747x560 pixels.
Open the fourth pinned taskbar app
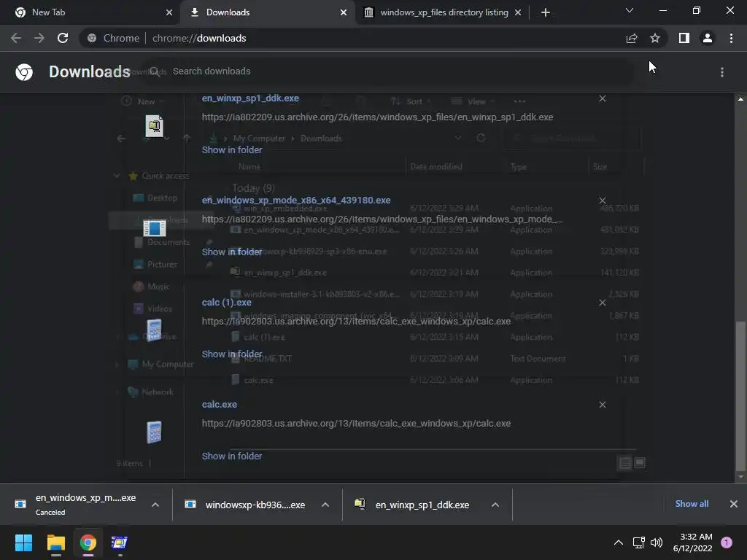(x=119, y=542)
